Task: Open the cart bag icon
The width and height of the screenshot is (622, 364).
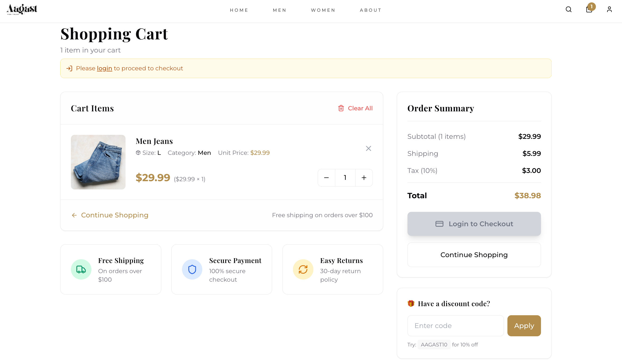Action: (589, 10)
